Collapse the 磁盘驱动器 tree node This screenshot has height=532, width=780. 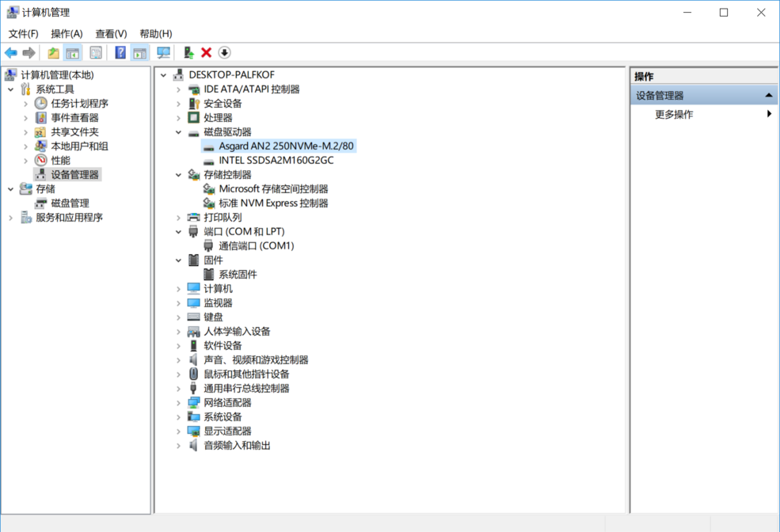[179, 132]
